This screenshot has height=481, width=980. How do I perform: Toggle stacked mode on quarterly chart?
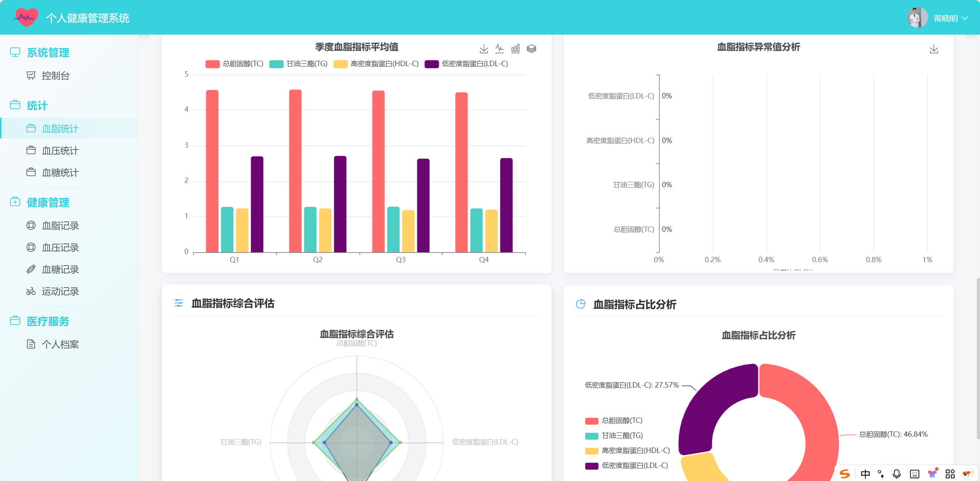[x=532, y=48]
